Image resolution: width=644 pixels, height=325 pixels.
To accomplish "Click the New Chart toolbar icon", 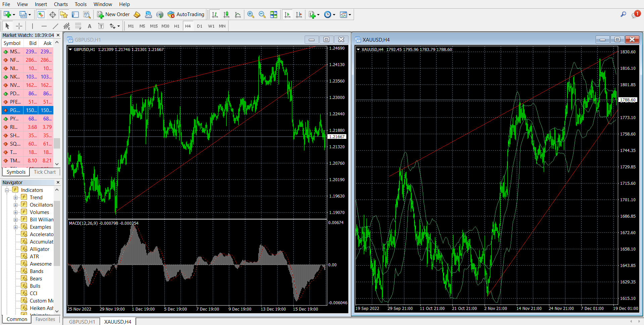I will (x=7, y=14).
